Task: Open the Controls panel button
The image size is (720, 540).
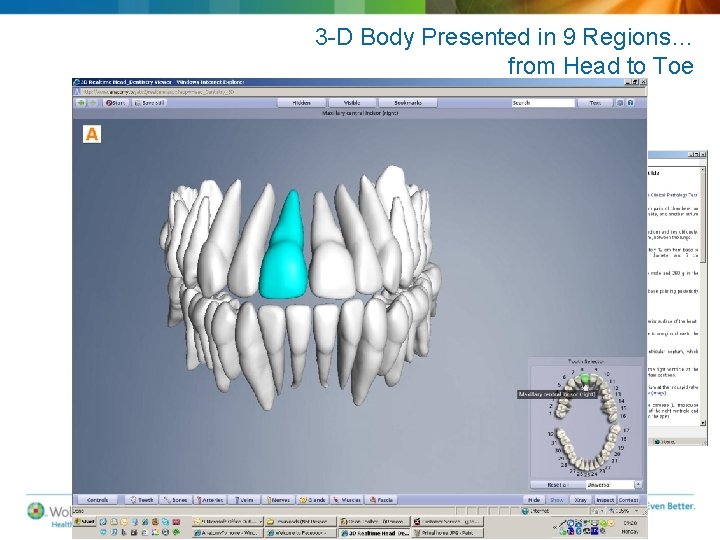Action: tap(97, 500)
